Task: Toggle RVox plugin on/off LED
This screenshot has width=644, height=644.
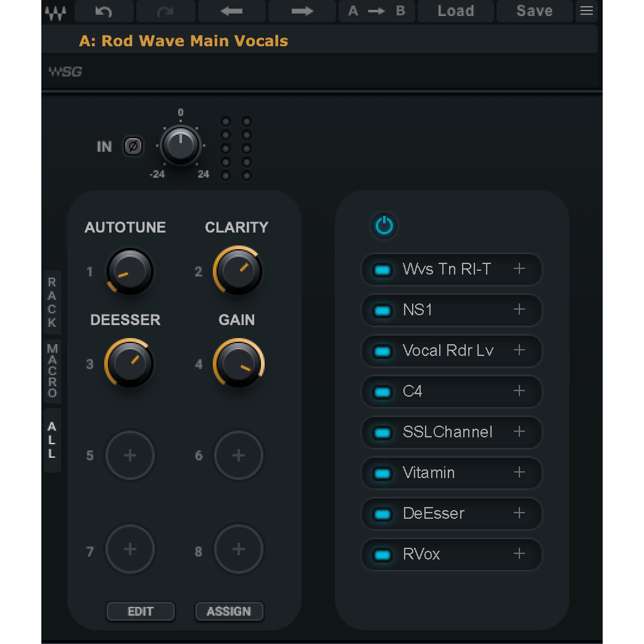Action: tap(383, 555)
